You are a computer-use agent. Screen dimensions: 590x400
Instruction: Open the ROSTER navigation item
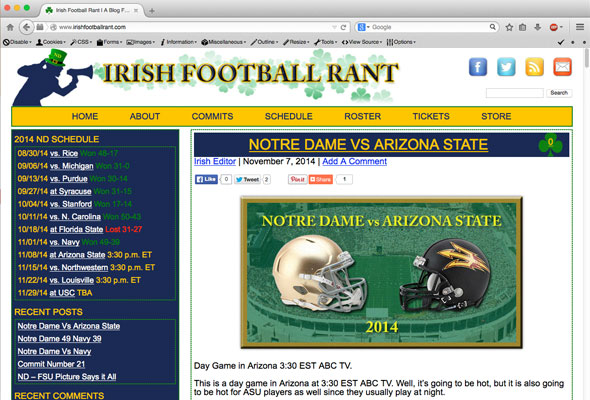(363, 116)
